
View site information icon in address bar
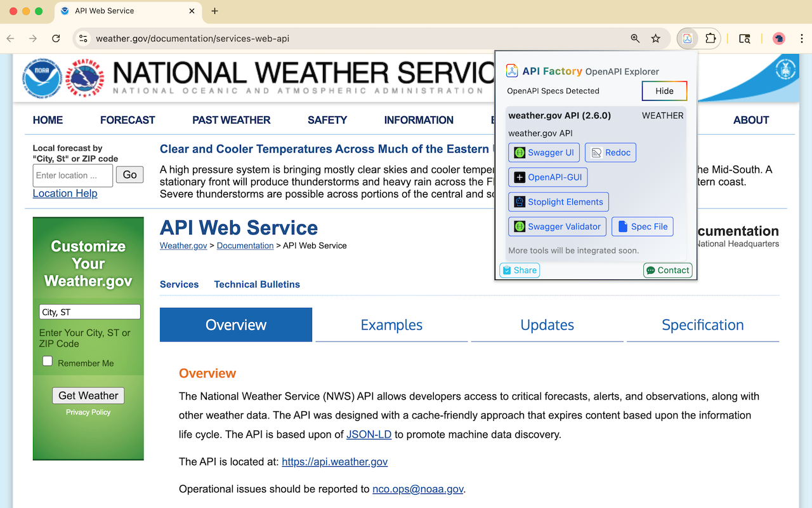pyautogui.click(x=83, y=39)
